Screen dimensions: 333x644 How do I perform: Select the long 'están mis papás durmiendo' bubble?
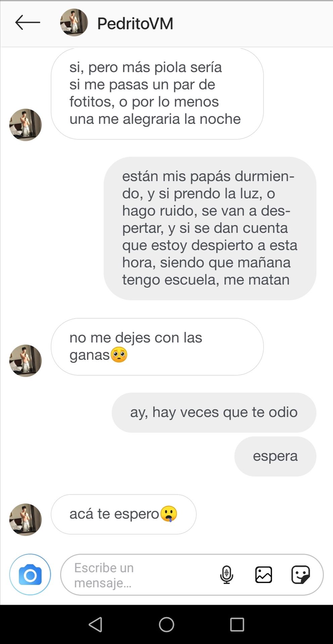click(210, 228)
